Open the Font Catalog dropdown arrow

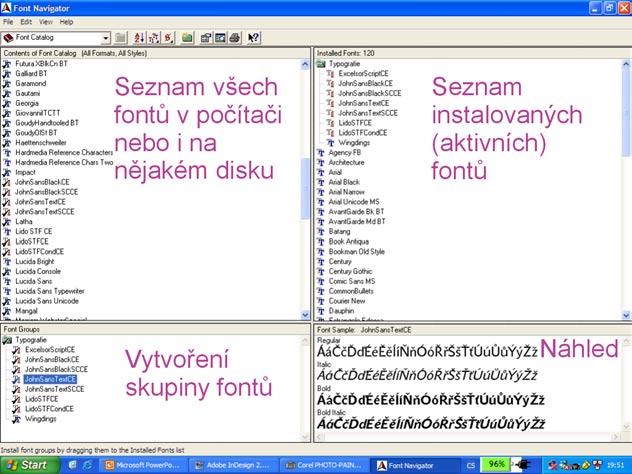[106, 38]
